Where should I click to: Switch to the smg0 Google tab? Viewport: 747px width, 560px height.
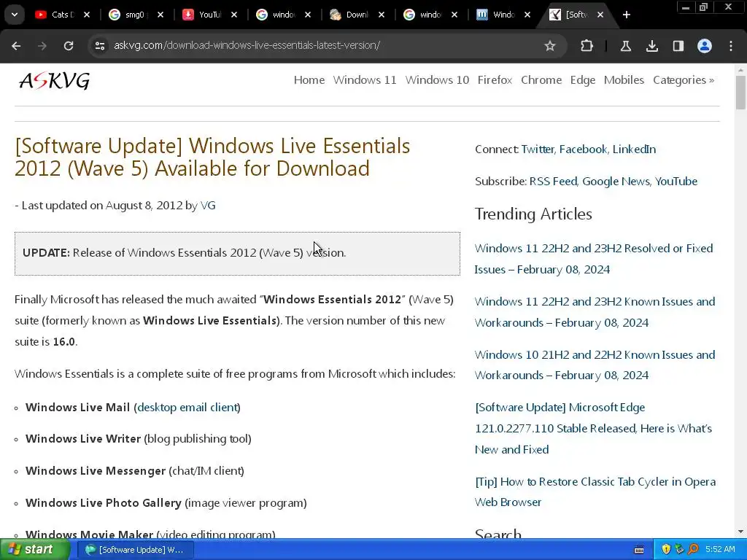pyautogui.click(x=128, y=15)
